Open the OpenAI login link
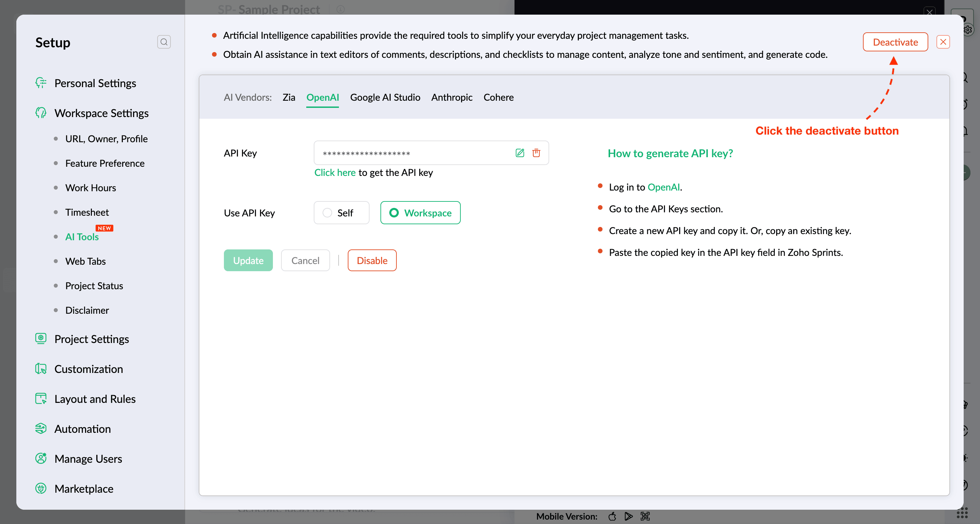Screen dimensions: 980x524 point(664,187)
